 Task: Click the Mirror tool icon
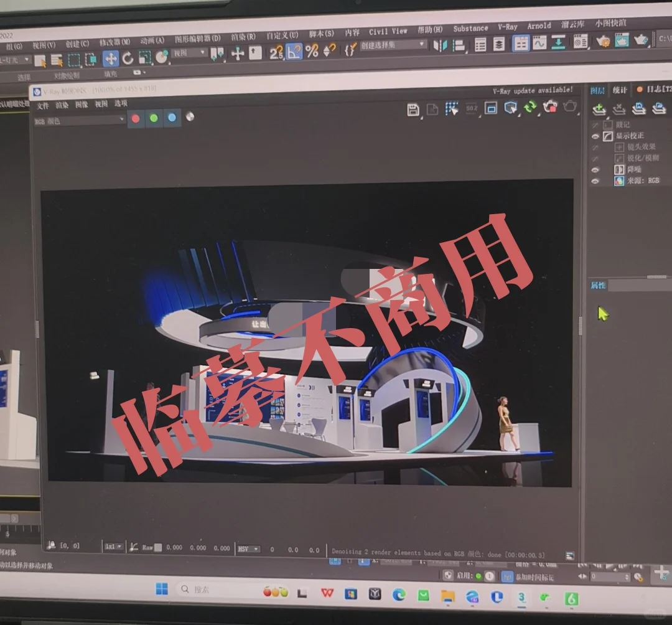click(440, 46)
